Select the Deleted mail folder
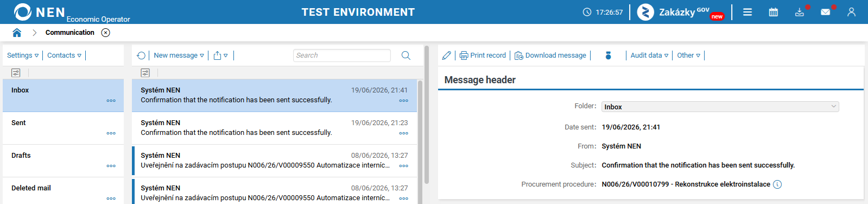Image resolution: width=868 pixels, height=204 pixels. click(64, 190)
